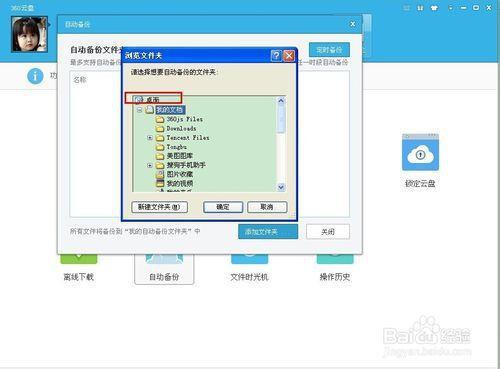Viewport: 500px width, 369px height.
Task: Open the main menu dropdown arrow in title bar
Action: pos(451,7)
